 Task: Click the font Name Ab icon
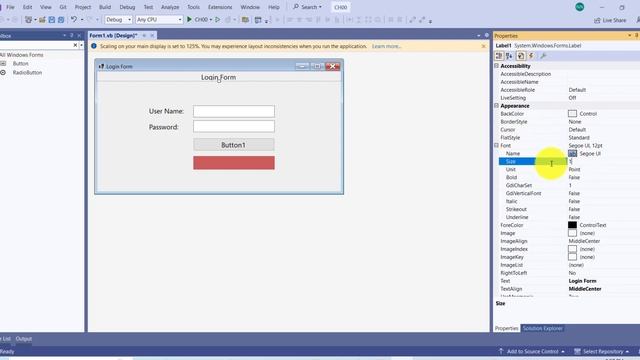click(x=572, y=153)
